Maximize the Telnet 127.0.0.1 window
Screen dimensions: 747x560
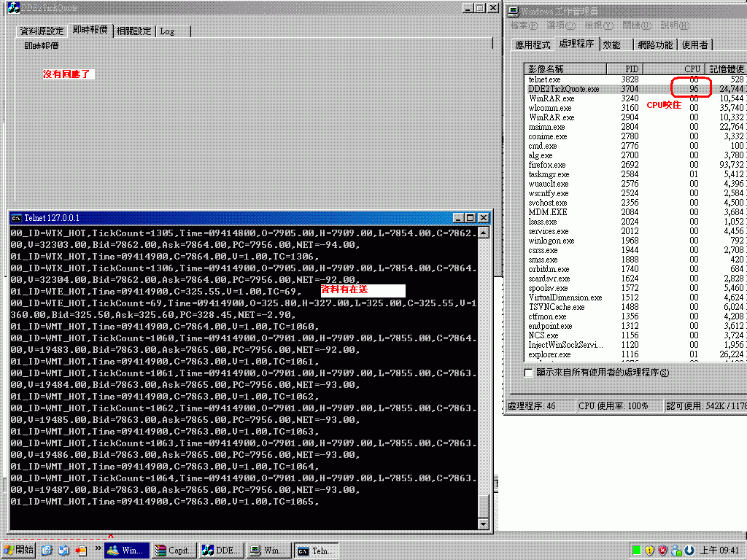[471, 218]
